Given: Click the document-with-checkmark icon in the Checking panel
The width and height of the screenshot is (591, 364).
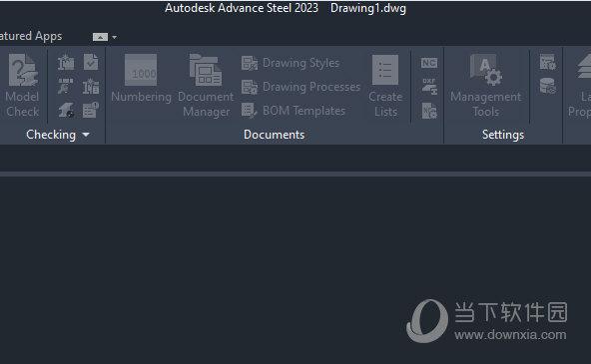Looking at the screenshot, I should pos(91,62).
